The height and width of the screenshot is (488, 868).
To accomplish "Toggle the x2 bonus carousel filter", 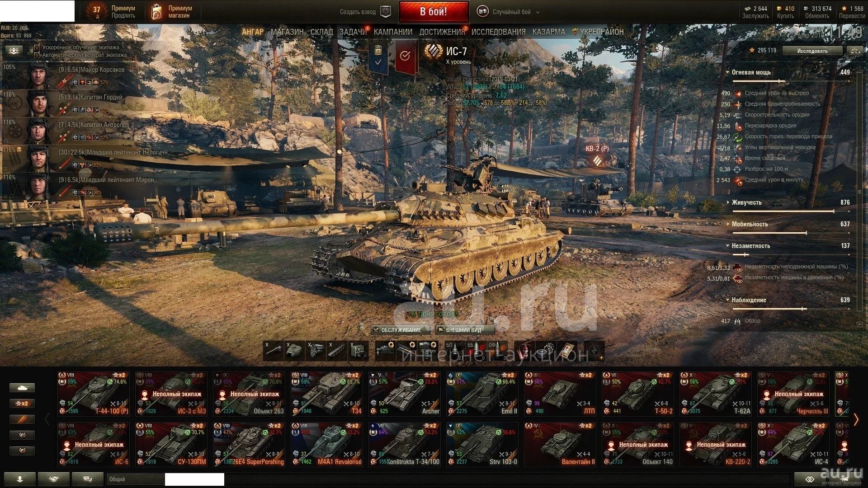I will click(22, 404).
